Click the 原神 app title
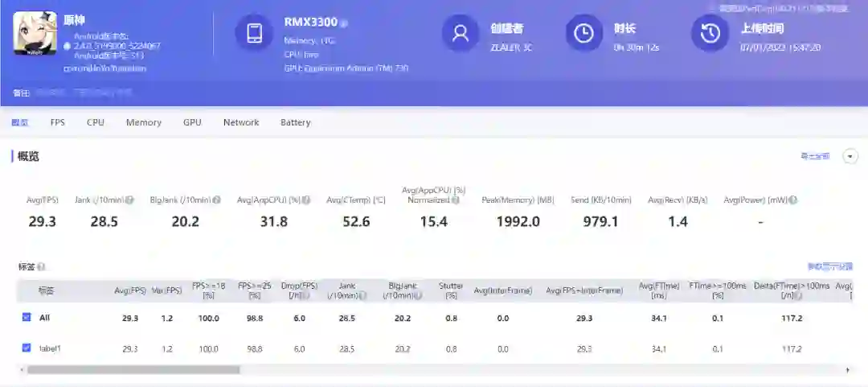The height and width of the screenshot is (387, 868). click(x=75, y=21)
